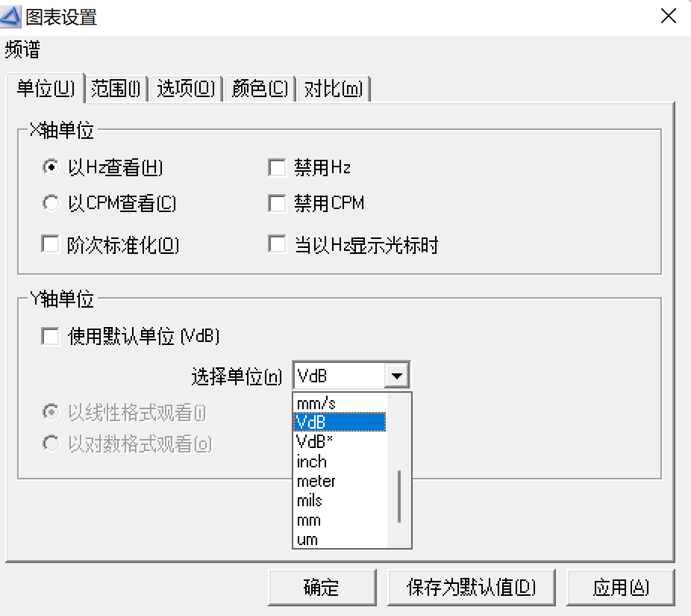Click the 应用 button to apply settings

621,587
